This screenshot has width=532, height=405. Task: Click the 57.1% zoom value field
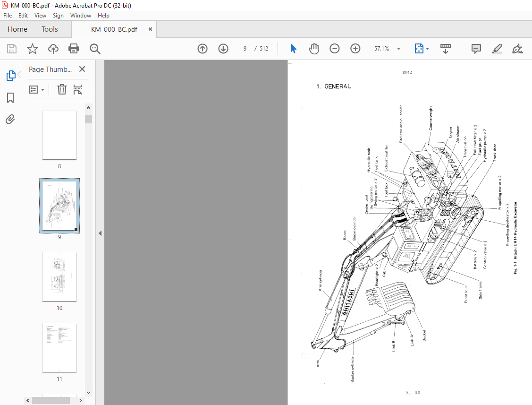382,49
